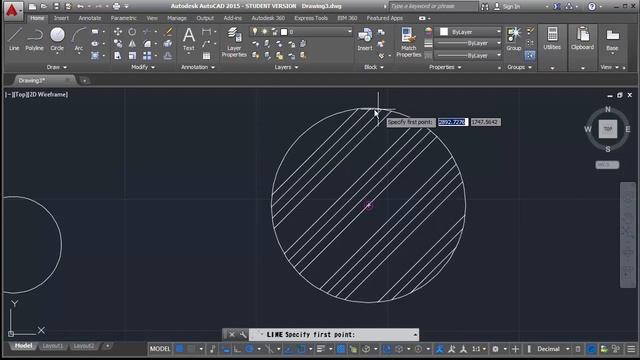Click the white layer color swatch
The image size is (640, 360).
(x=284, y=31)
